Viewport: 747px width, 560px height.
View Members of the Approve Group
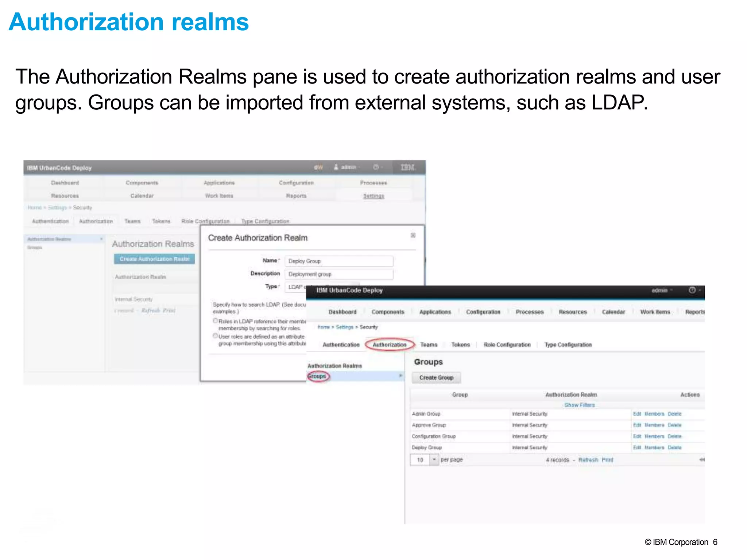pos(654,425)
